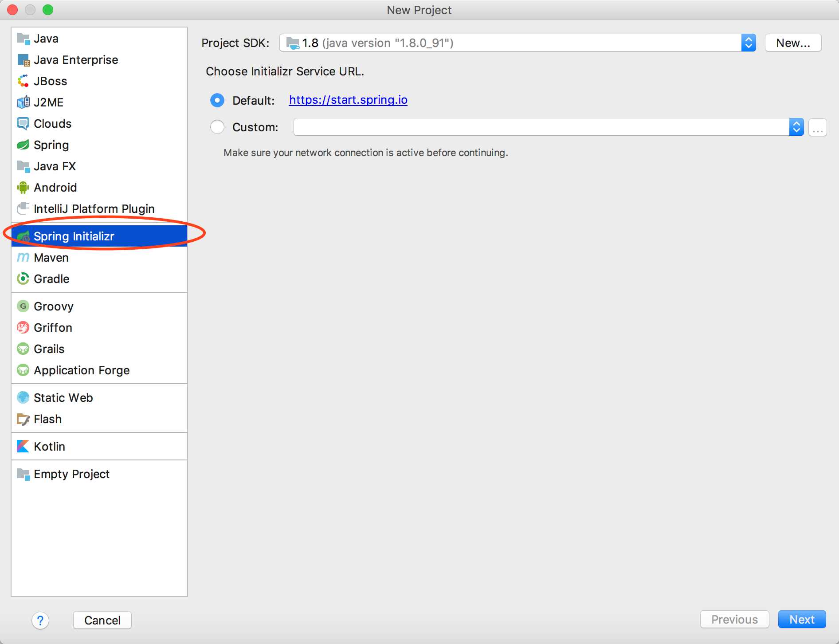Select the Groovy label in list
Screen dimensions: 839x644
(54, 306)
